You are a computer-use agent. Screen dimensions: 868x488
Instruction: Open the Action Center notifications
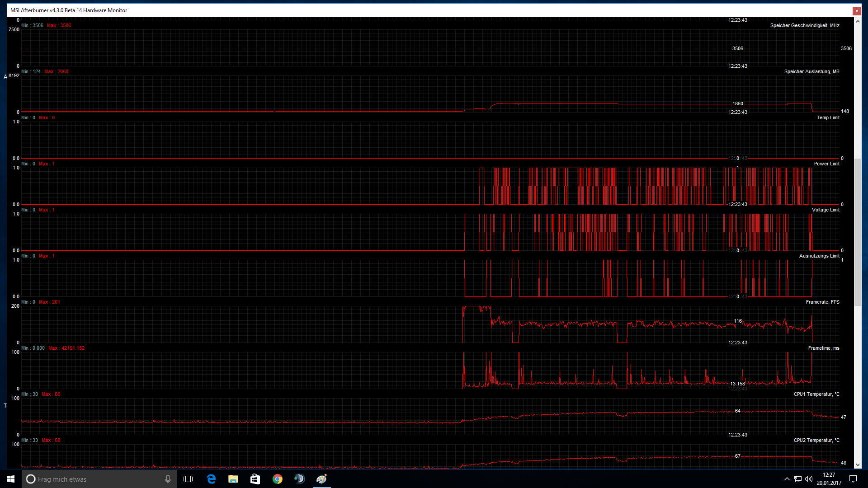(853, 479)
